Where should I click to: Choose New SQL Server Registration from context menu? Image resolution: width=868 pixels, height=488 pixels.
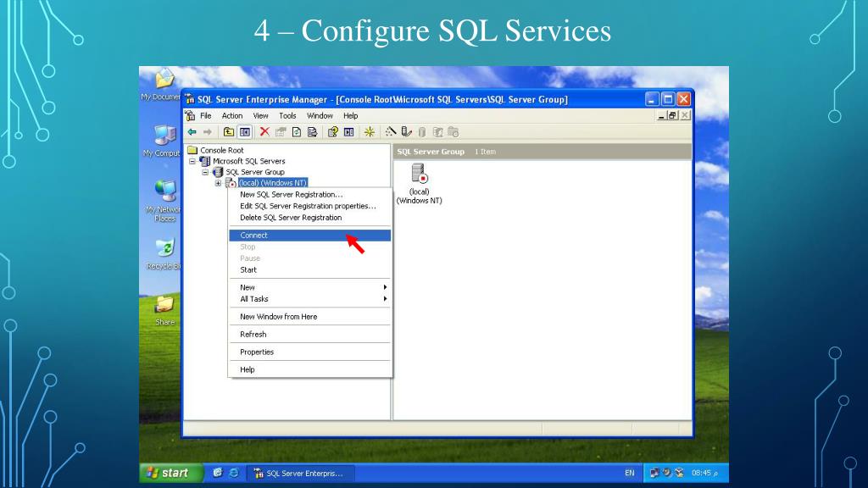point(309,194)
